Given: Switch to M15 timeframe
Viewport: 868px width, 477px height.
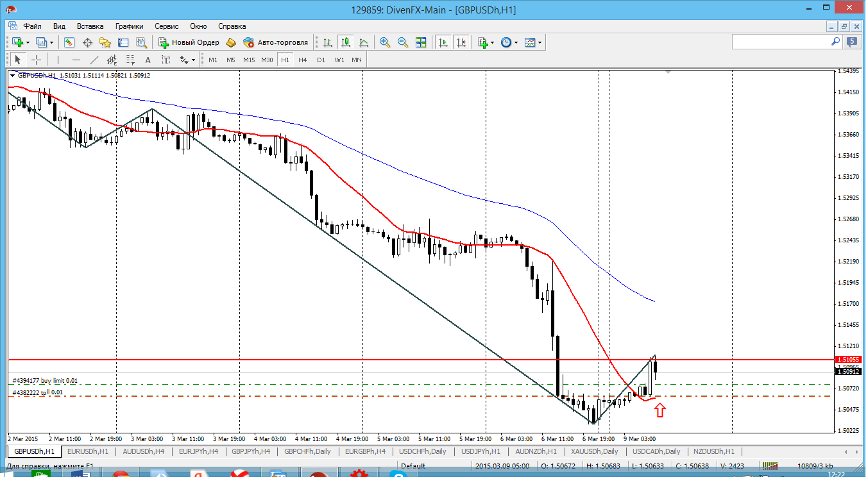Looking at the screenshot, I should (249, 60).
